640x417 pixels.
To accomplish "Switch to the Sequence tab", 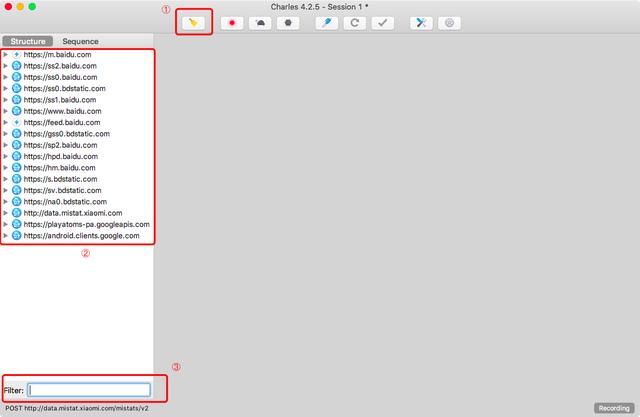I will [x=80, y=41].
